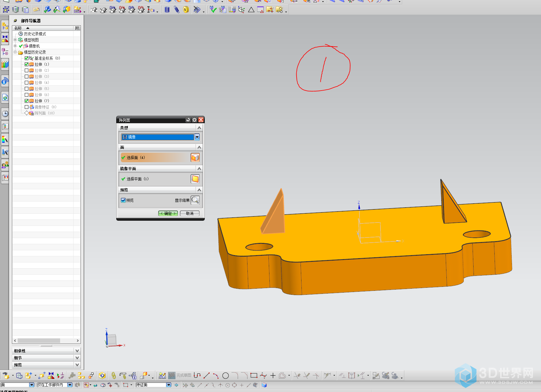Collapse the 类型 section

pyautogui.click(x=199, y=128)
